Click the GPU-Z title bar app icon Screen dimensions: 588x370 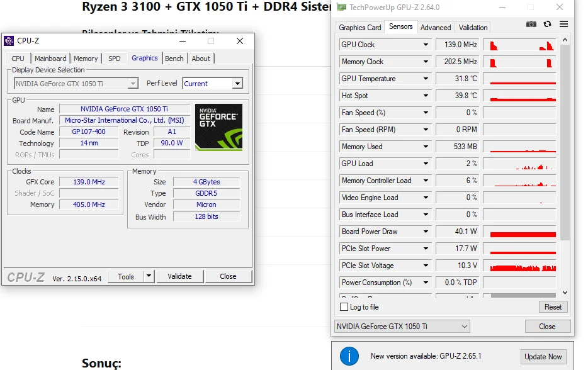click(341, 7)
